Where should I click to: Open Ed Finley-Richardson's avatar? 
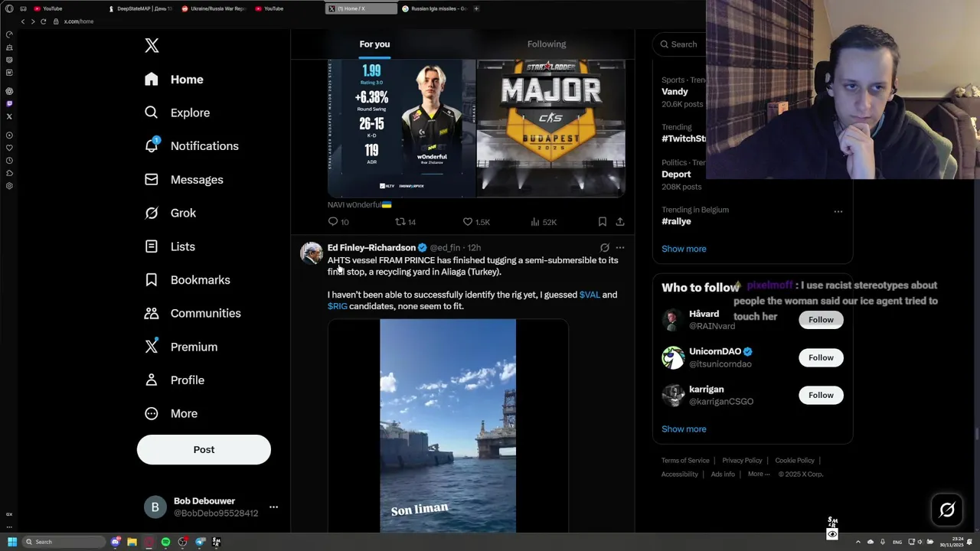click(x=312, y=253)
